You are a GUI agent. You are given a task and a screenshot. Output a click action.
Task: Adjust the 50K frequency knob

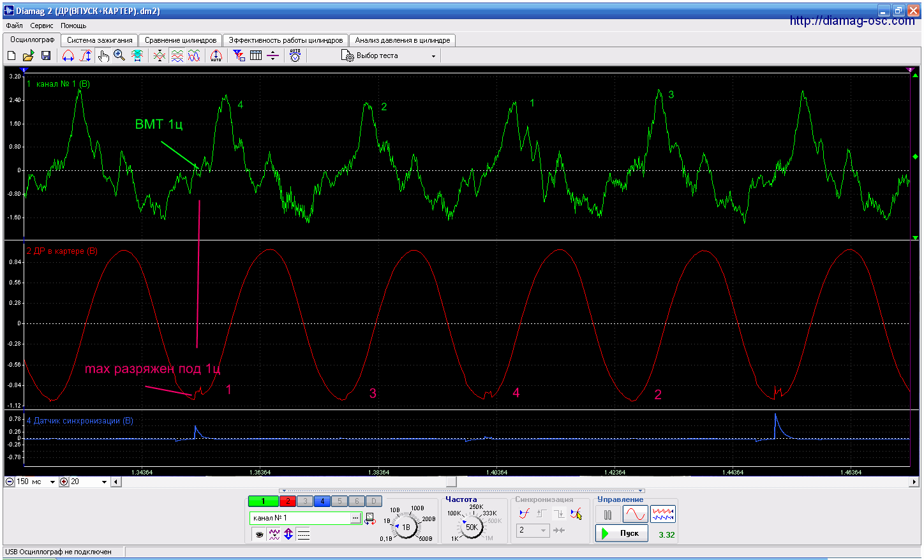pyautogui.click(x=472, y=527)
